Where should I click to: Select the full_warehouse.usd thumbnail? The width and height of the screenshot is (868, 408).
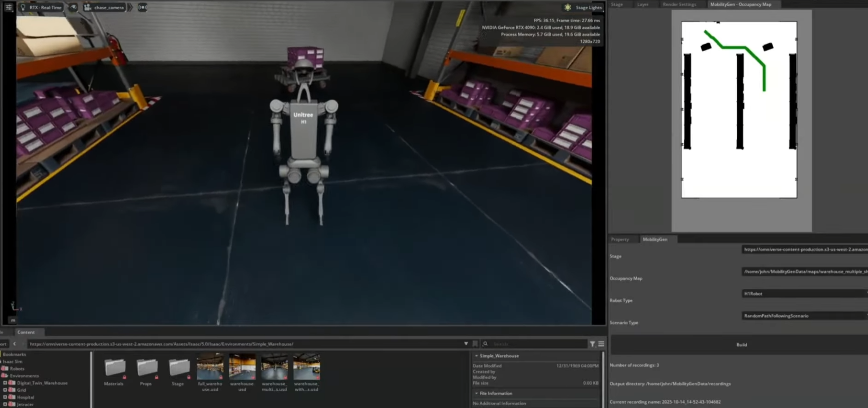[210, 367]
